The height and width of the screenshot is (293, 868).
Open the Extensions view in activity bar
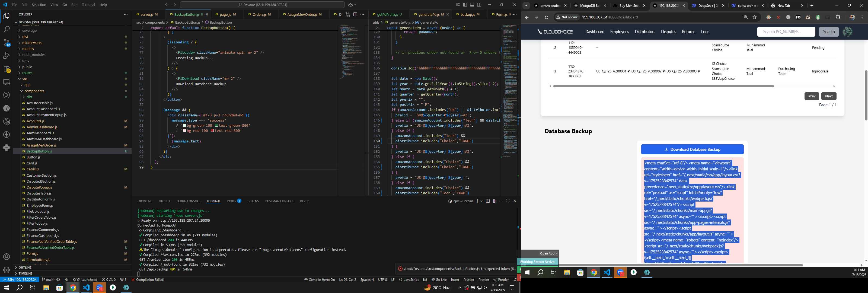coord(7,69)
